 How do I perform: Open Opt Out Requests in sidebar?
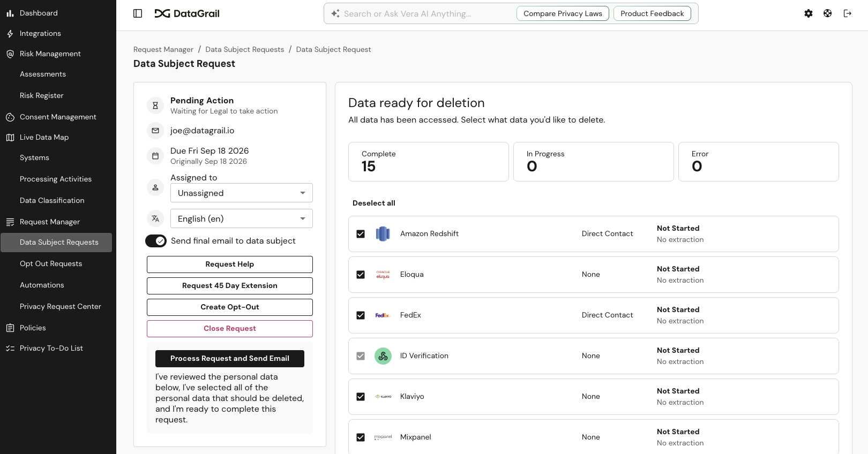point(51,264)
